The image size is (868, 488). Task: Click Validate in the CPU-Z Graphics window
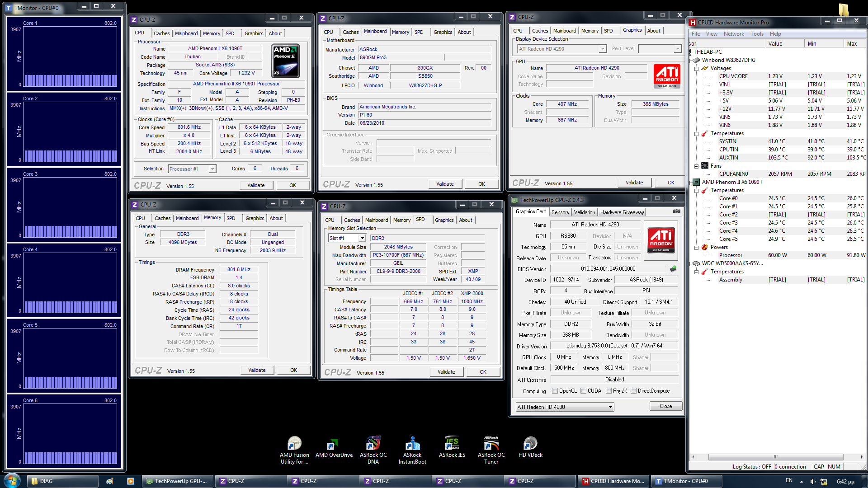[x=634, y=183]
